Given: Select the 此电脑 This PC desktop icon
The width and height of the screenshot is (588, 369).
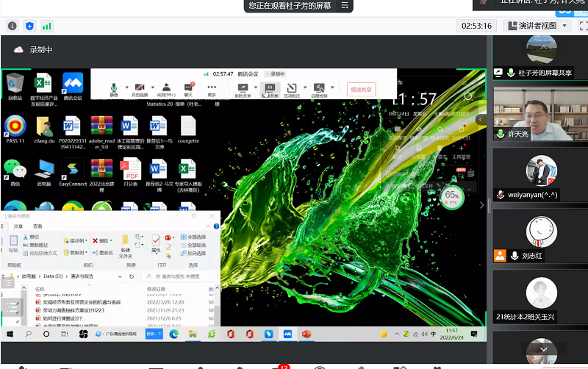Looking at the screenshot, I should [44, 173].
